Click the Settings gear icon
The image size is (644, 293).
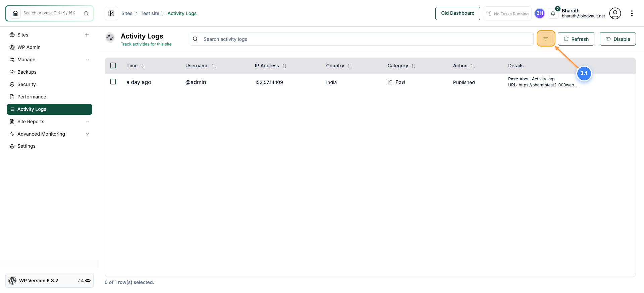(x=12, y=146)
